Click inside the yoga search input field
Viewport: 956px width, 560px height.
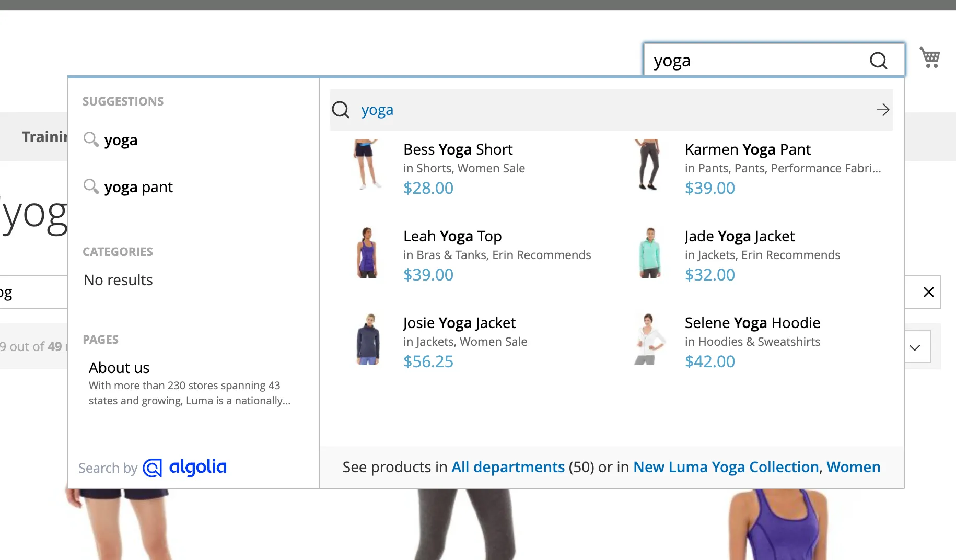(742, 60)
